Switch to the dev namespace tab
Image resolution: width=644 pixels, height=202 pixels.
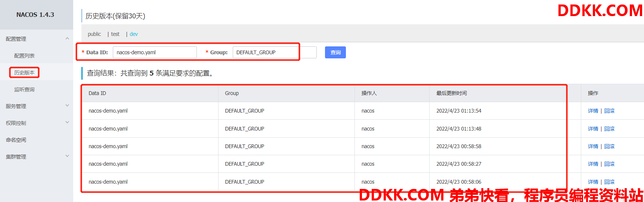click(x=134, y=34)
